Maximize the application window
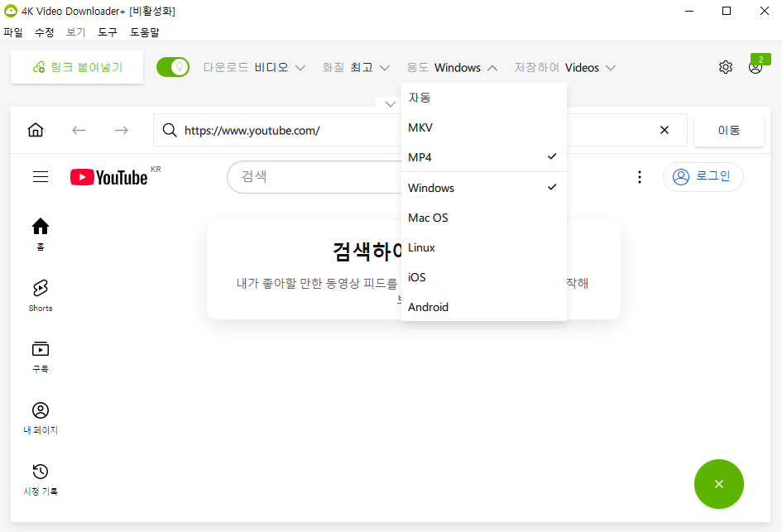The image size is (782, 532). point(727,11)
